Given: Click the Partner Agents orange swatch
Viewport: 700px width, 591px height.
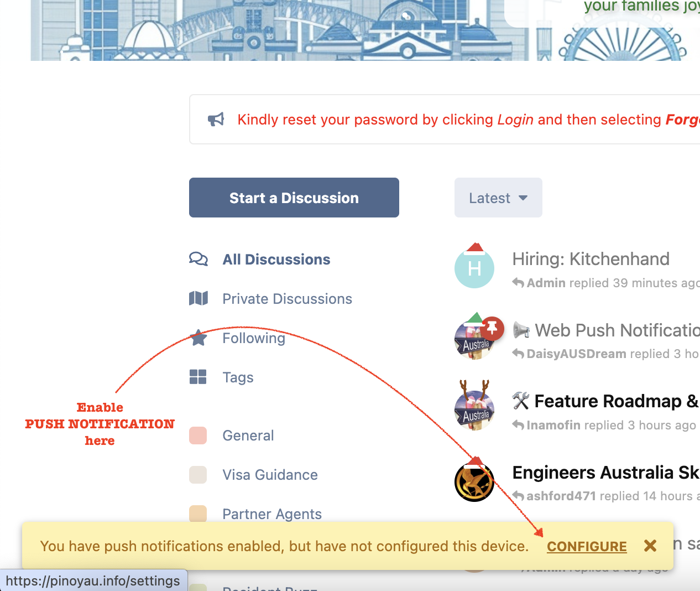Looking at the screenshot, I should point(198,514).
